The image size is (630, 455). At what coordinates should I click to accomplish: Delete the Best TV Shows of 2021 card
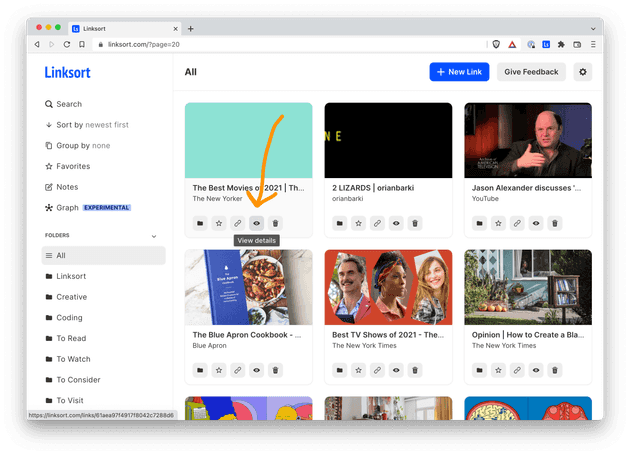(x=415, y=370)
